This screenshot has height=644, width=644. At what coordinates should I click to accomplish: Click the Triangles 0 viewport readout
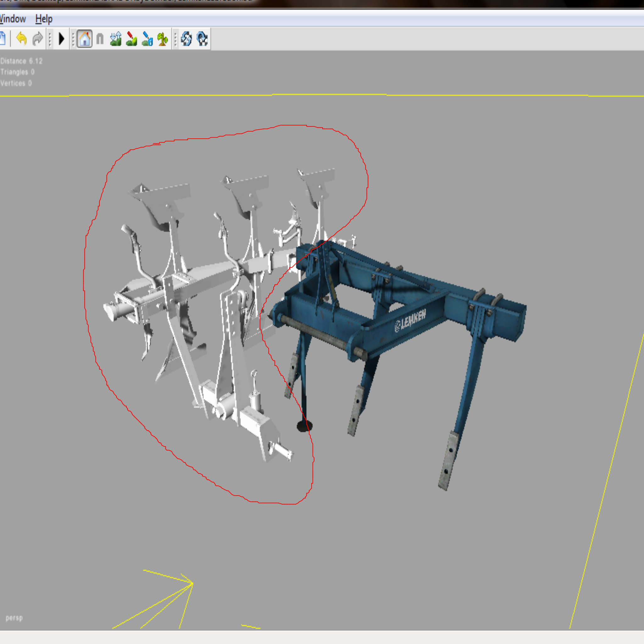click(x=17, y=72)
